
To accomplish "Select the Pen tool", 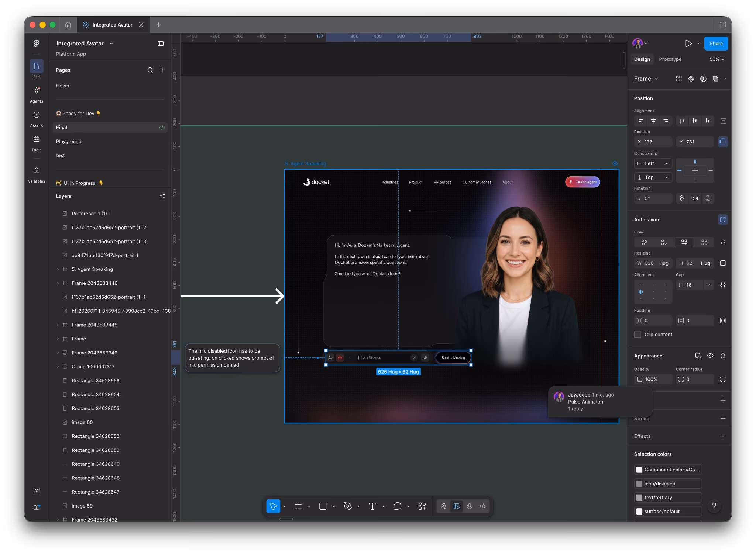I will [x=347, y=506].
